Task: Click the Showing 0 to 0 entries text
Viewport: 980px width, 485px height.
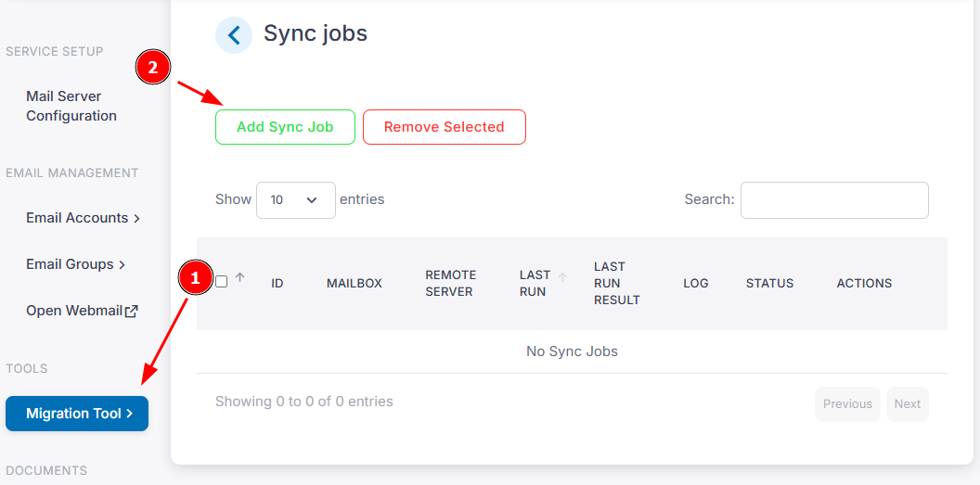Action: (304, 402)
